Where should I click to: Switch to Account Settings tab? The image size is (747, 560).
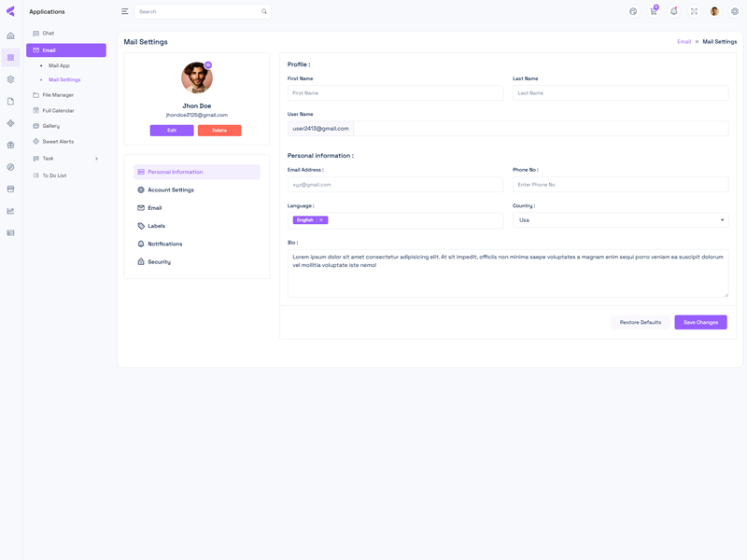pyautogui.click(x=170, y=190)
